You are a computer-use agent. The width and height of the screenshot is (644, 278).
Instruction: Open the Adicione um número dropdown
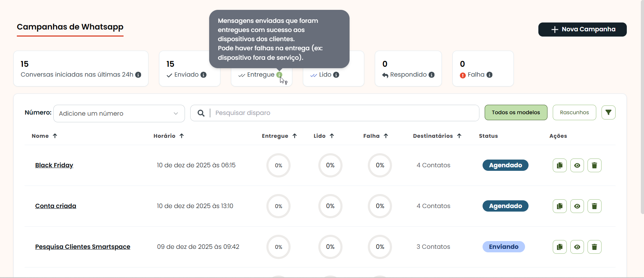(119, 114)
